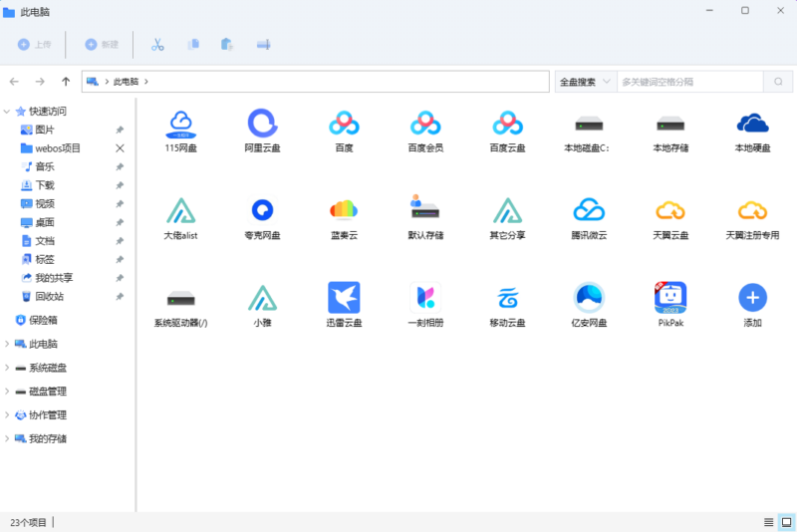797x532 pixels.
Task: Open the 115网盘 cloud drive
Action: 180,125
